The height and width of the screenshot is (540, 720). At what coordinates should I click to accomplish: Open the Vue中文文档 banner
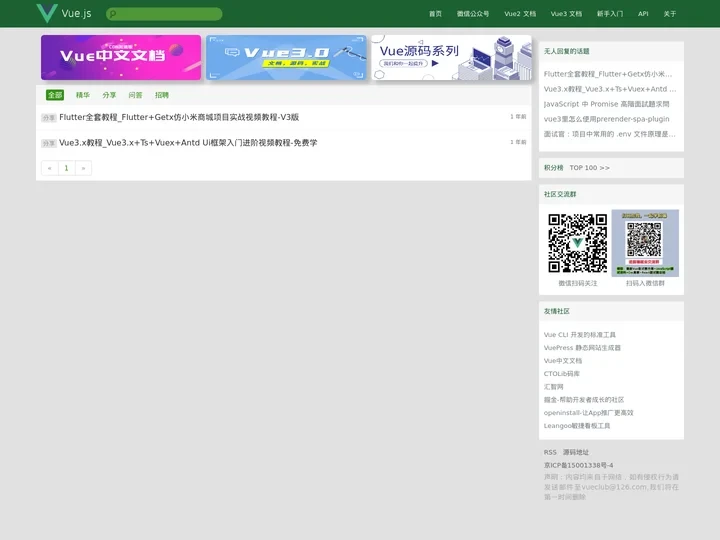[121, 57]
